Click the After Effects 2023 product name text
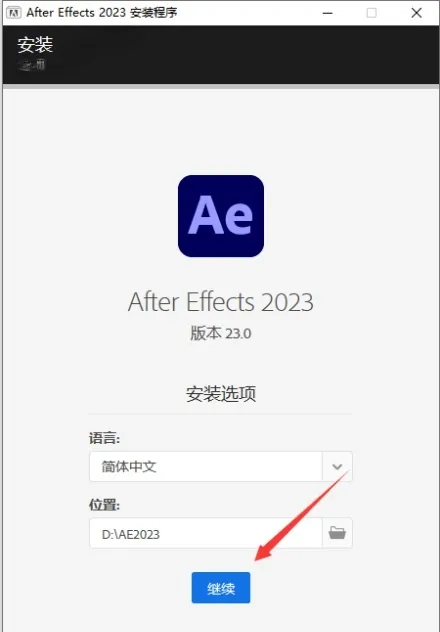440x632 pixels. (221, 302)
